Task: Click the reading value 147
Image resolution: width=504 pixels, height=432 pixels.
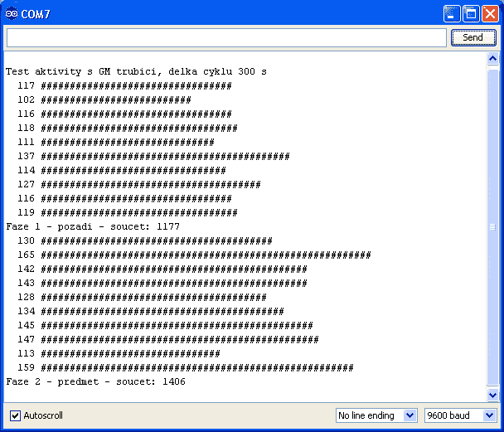Action: click(26, 339)
